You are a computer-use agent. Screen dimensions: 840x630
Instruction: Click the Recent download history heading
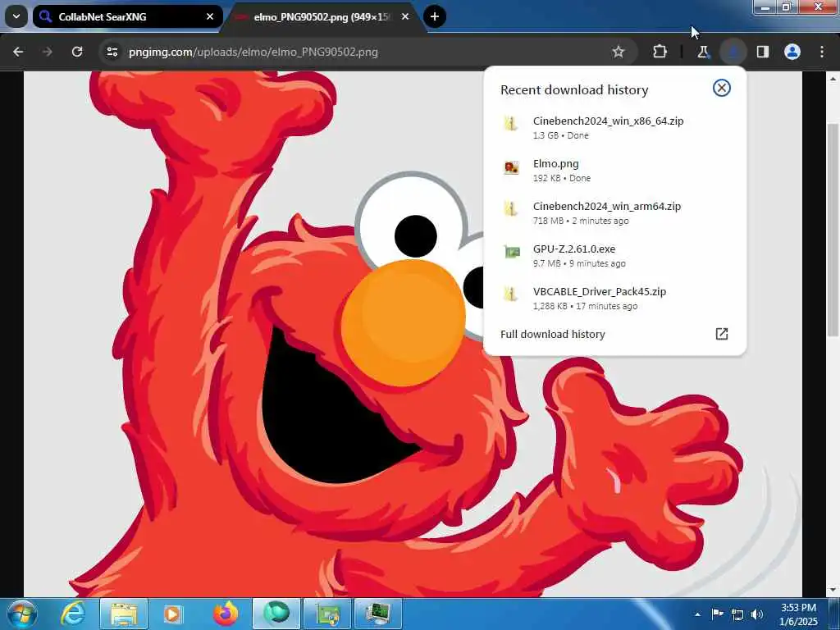[x=574, y=90]
